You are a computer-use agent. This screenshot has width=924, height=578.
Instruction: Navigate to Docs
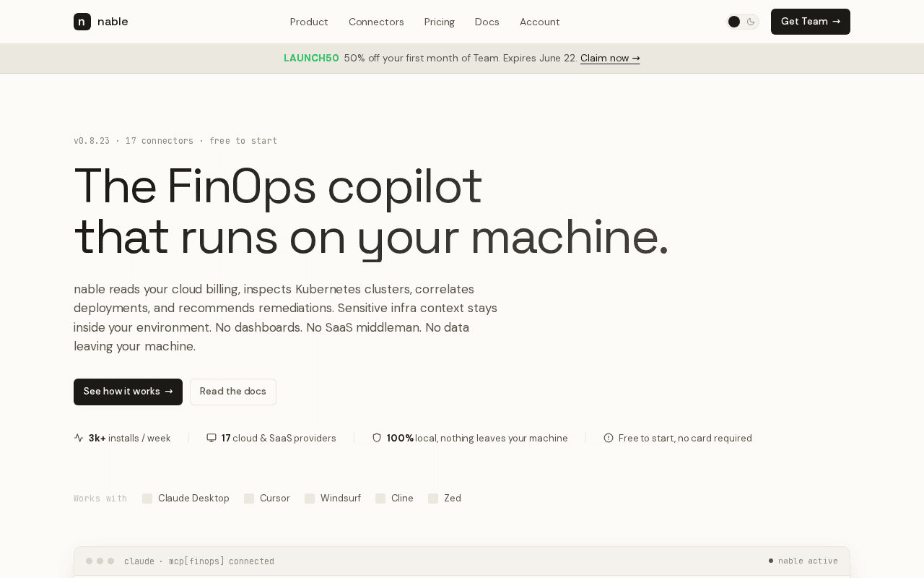(487, 22)
